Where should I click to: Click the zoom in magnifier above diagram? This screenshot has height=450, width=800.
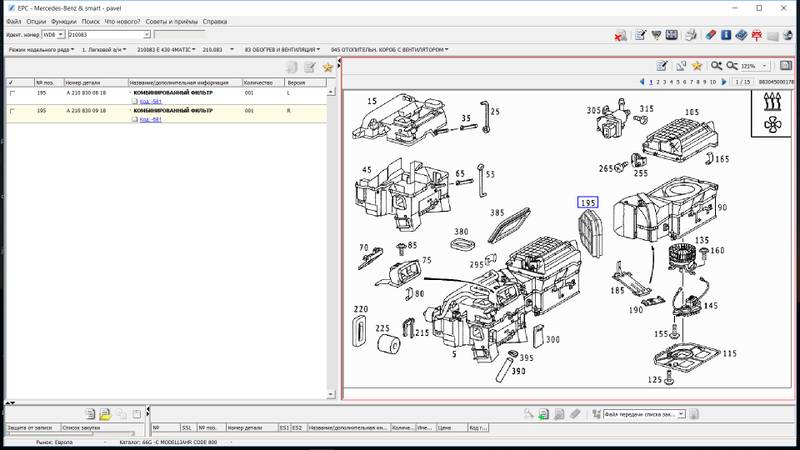716,66
